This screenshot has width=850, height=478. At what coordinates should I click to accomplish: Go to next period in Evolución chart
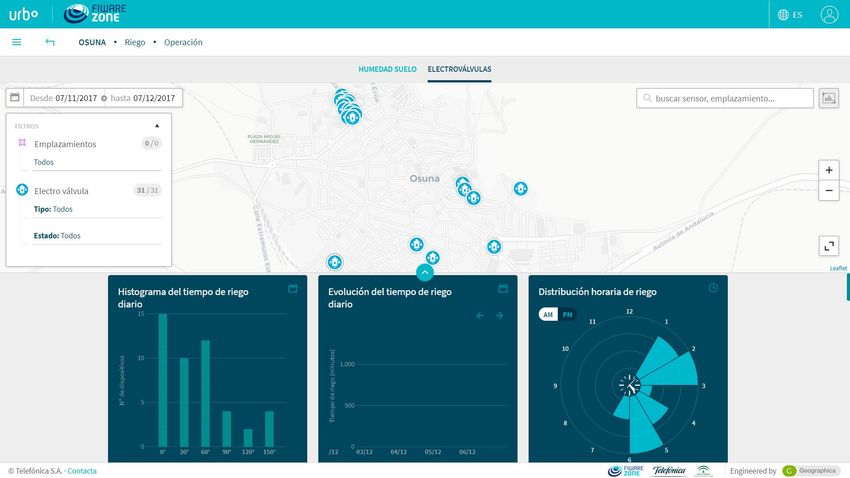click(499, 315)
